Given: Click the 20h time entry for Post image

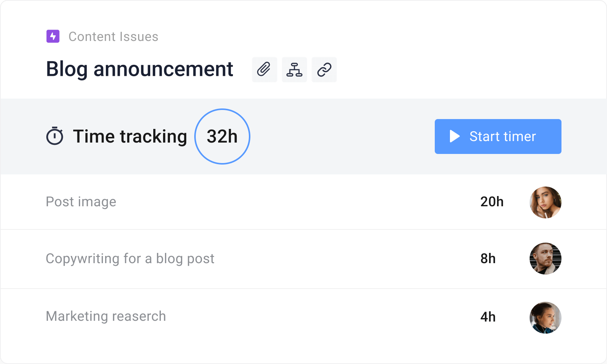Looking at the screenshot, I should pos(492,202).
